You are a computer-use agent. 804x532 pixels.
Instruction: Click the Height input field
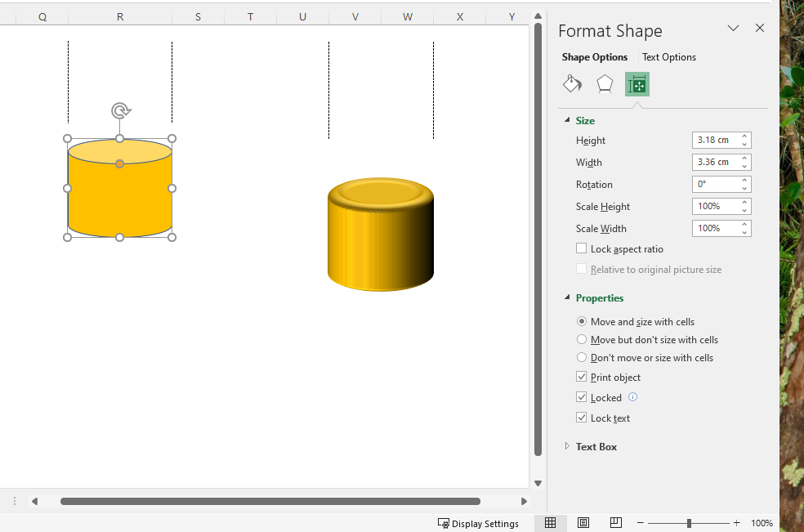click(x=714, y=140)
